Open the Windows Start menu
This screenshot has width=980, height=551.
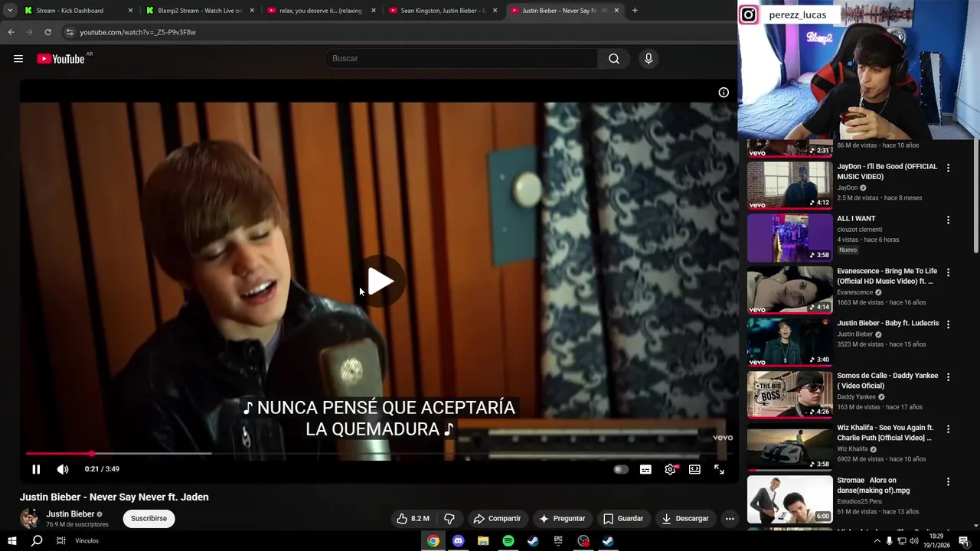[x=11, y=541]
